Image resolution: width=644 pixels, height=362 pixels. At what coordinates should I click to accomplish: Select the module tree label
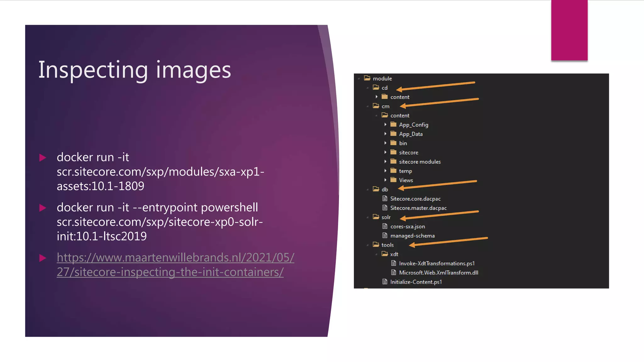(382, 79)
